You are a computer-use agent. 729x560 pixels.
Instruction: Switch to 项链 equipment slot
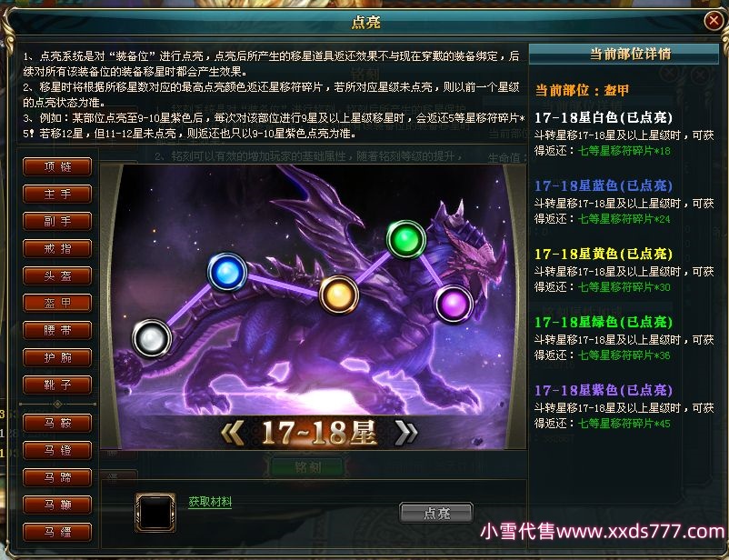tap(57, 167)
